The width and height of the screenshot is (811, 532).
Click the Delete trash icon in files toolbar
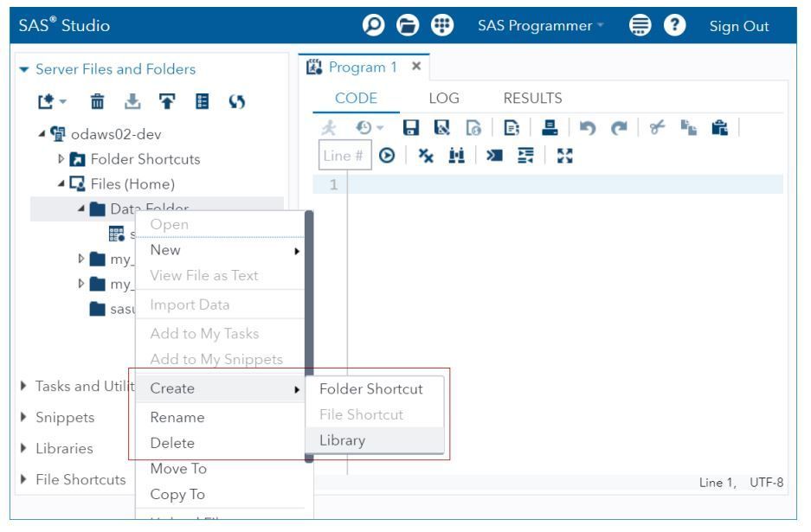click(x=97, y=101)
